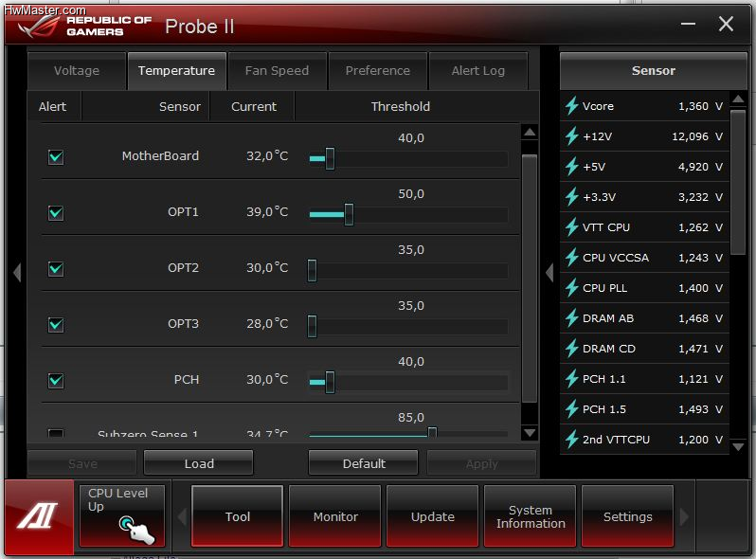
Task: Collapse the left side panel arrow
Action: [17, 273]
